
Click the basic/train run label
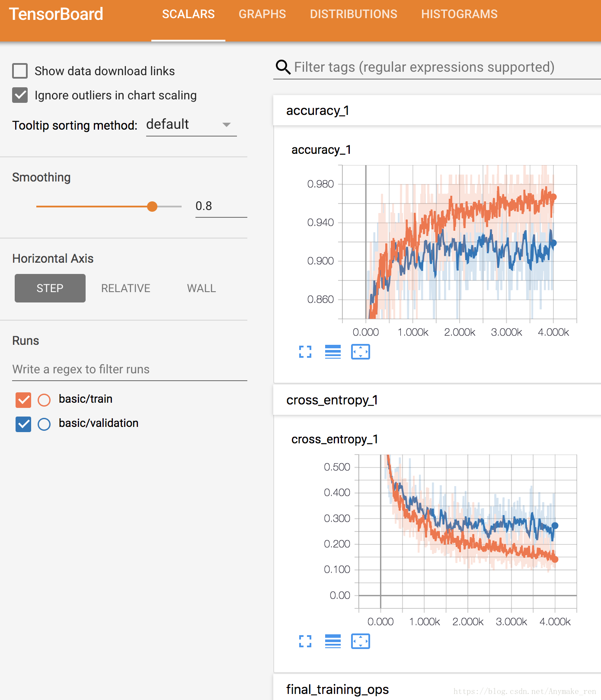86,399
